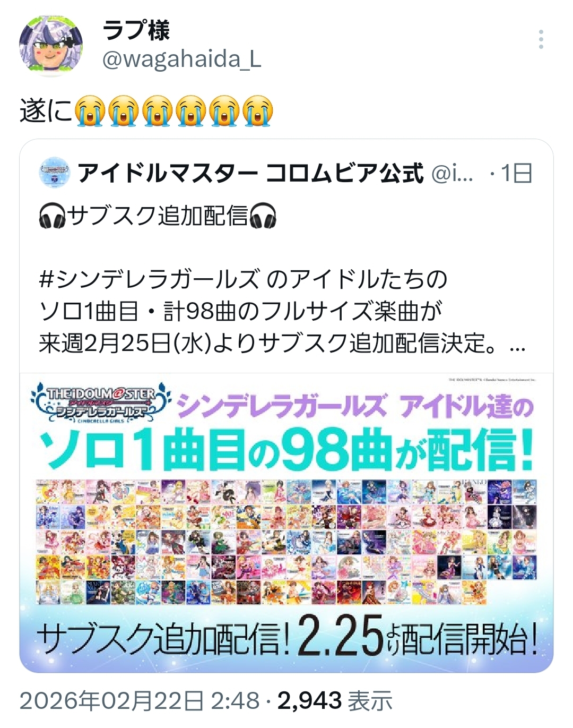Open the #シンデレラガールズ hashtag

pos(150,279)
